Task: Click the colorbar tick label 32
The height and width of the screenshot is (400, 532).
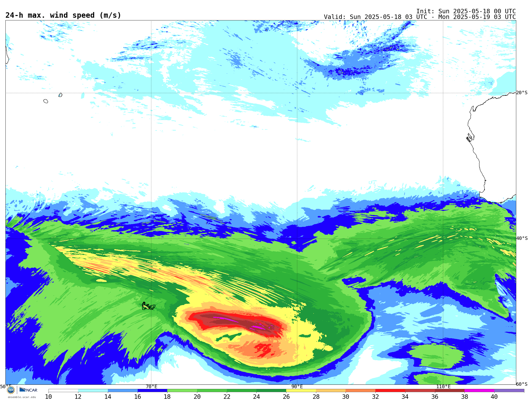Action: [x=375, y=397]
